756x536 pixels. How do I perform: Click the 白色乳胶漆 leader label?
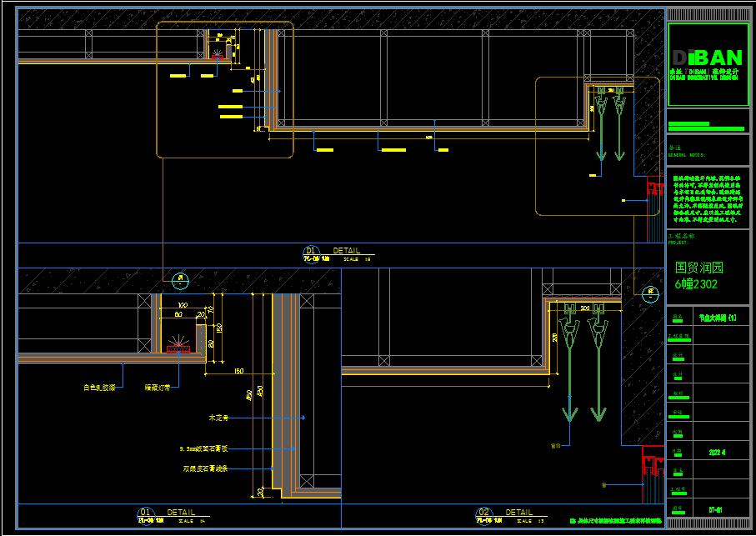point(99,387)
